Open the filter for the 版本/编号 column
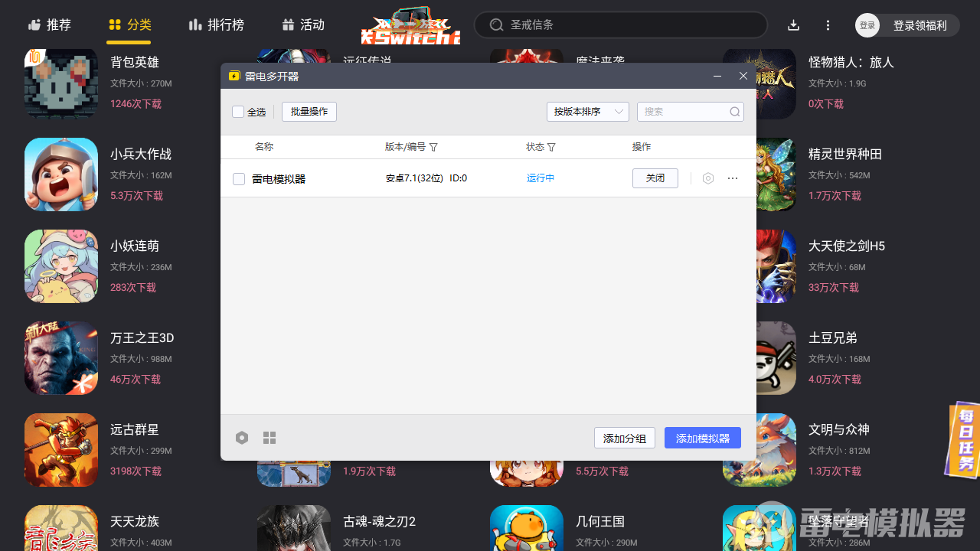 433,146
